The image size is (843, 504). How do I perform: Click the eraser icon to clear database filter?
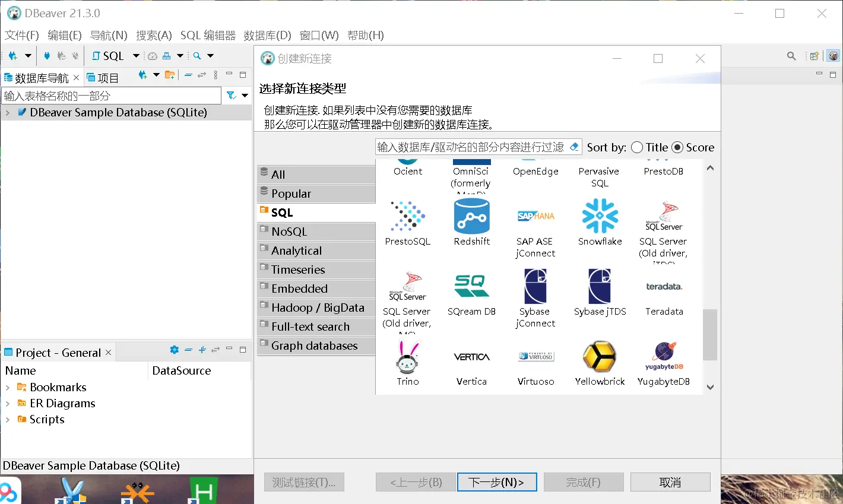[574, 147]
